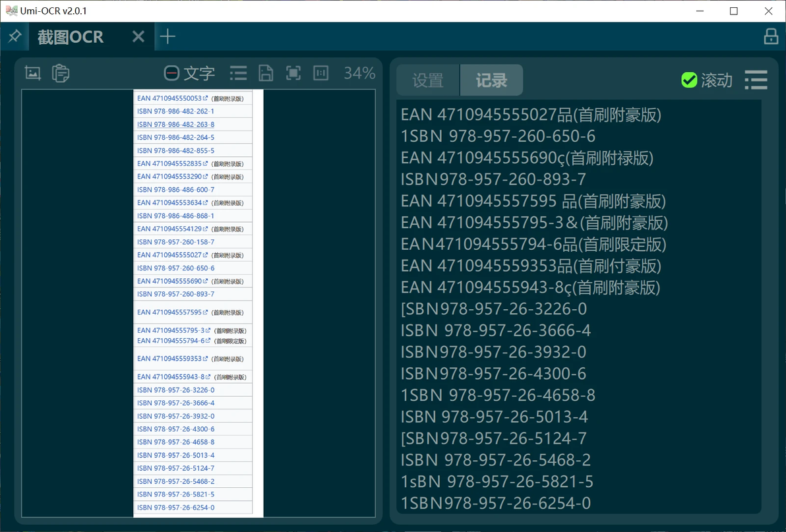
Task: Click the Umi-OCR title bar app icon
Action: 11,11
